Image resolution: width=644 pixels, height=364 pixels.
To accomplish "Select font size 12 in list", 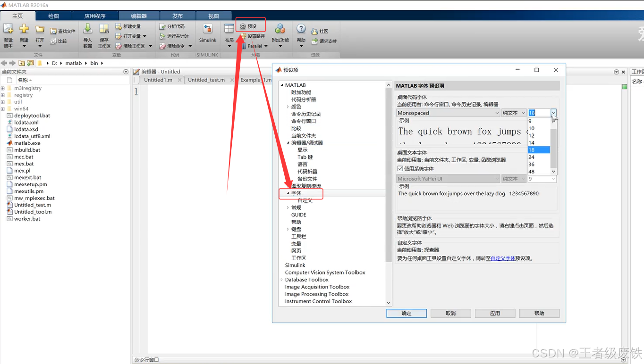I will pyautogui.click(x=539, y=135).
